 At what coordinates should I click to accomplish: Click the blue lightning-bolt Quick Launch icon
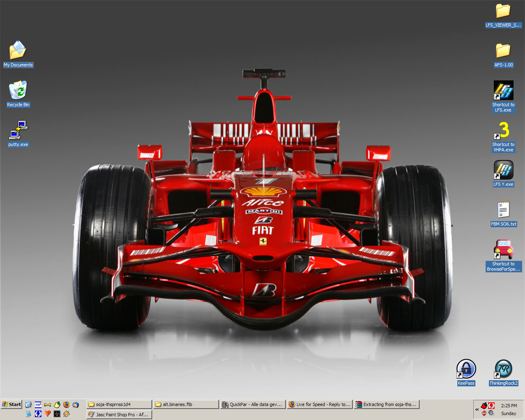(x=38, y=414)
